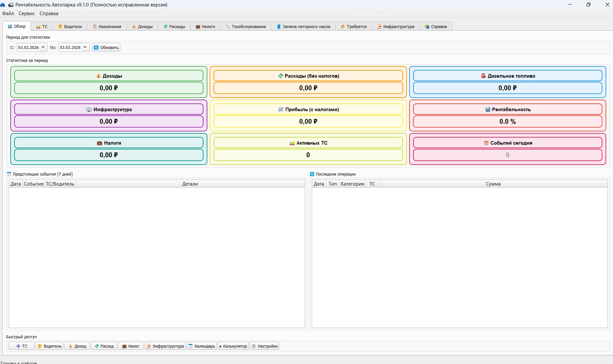Click the chart icon in the Прибыль (с налогами) card
This screenshot has height=364, width=613.
281,110
